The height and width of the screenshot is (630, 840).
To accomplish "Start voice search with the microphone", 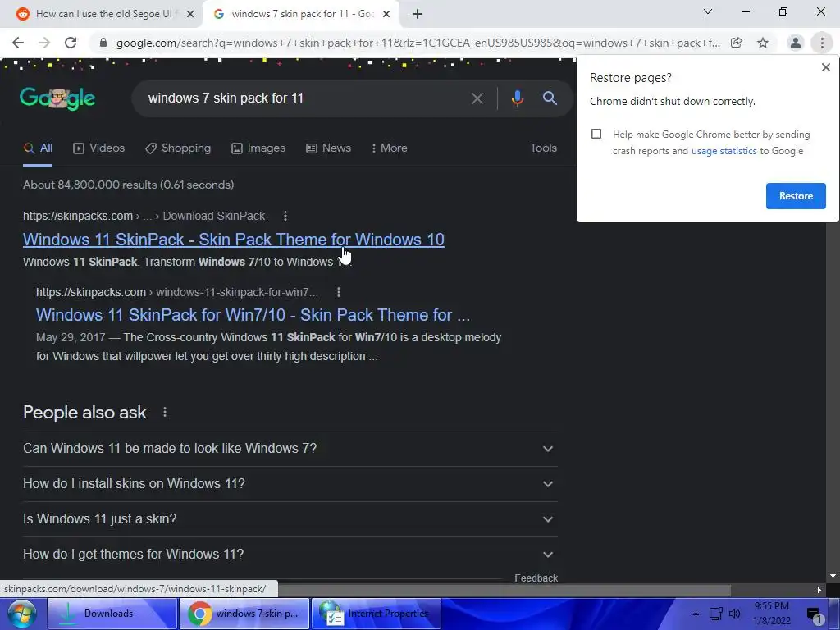I will coord(517,98).
